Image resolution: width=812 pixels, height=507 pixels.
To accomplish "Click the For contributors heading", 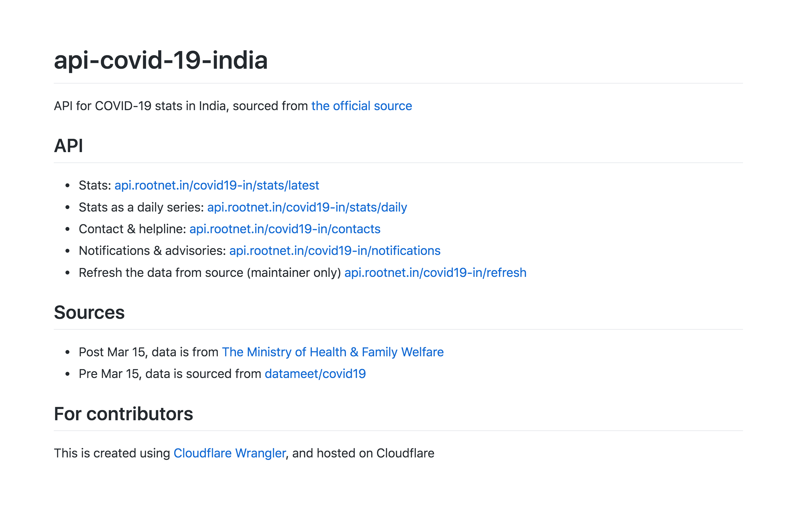I will (x=123, y=414).
